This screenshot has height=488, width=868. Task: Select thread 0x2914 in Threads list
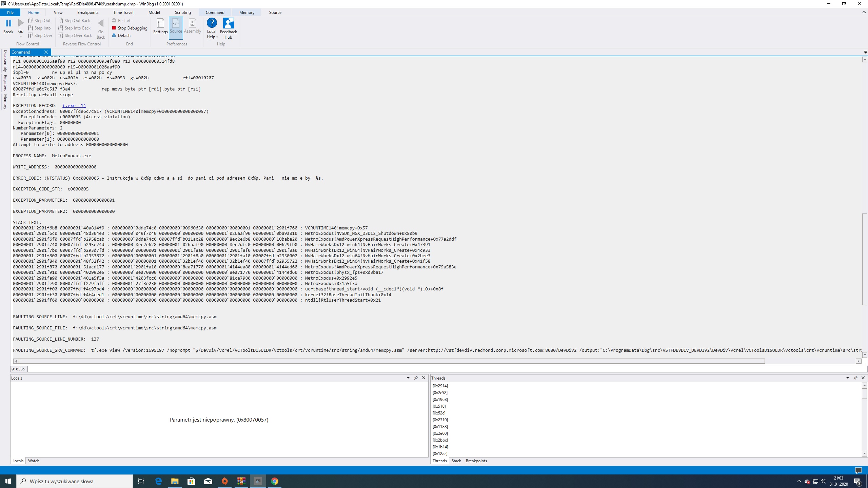pos(440,386)
